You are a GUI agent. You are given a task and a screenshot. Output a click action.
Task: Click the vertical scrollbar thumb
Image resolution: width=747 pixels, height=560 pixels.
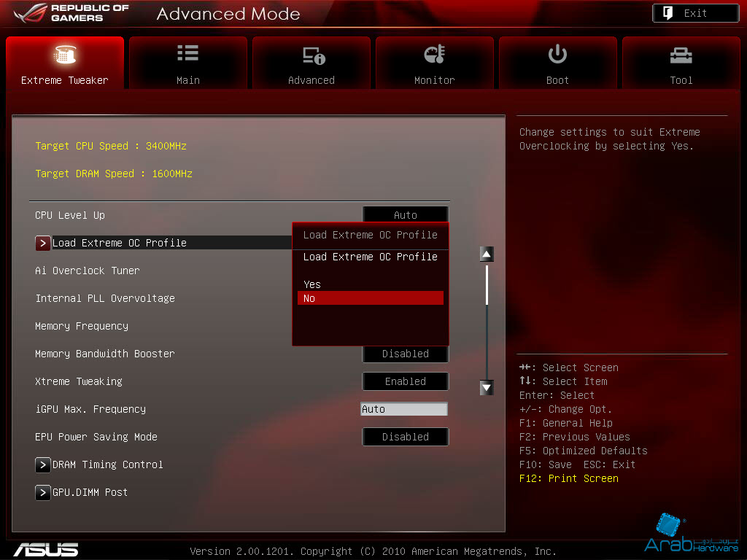(487, 285)
